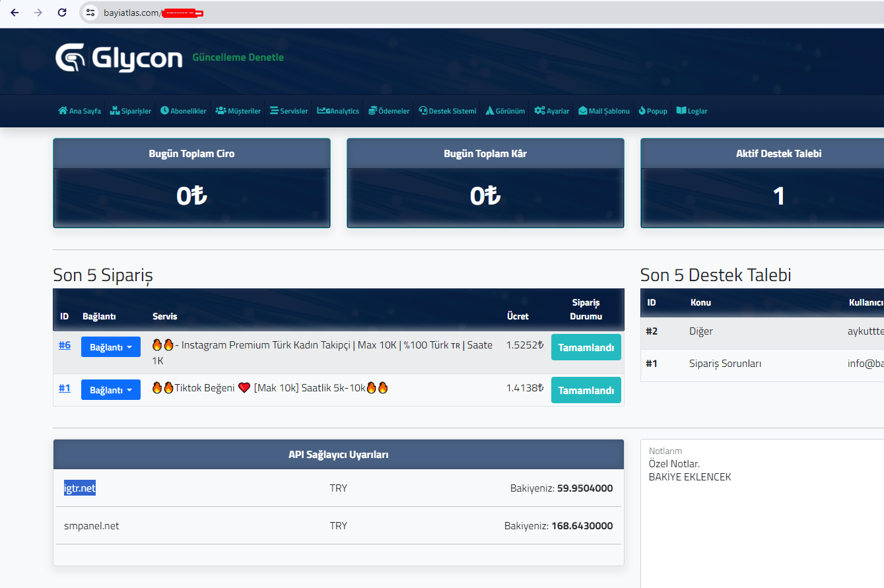Click the Diğer ticket subject
884x588 pixels.
point(701,331)
